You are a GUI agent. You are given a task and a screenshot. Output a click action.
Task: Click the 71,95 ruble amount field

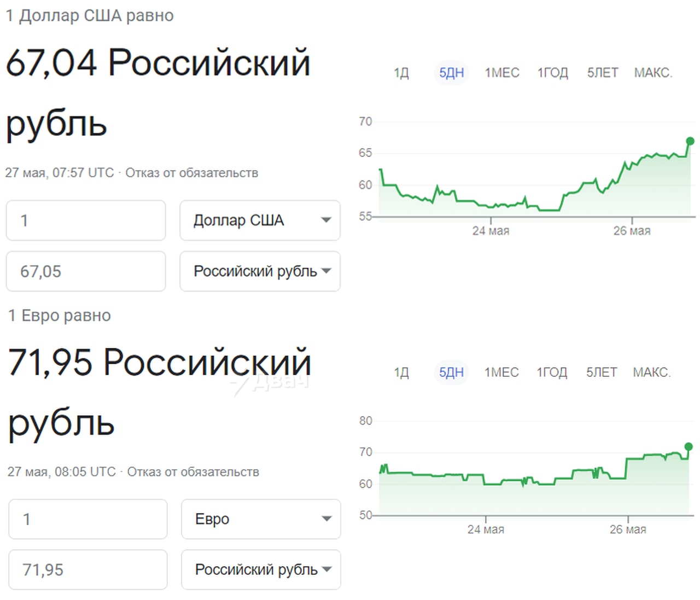point(87,570)
